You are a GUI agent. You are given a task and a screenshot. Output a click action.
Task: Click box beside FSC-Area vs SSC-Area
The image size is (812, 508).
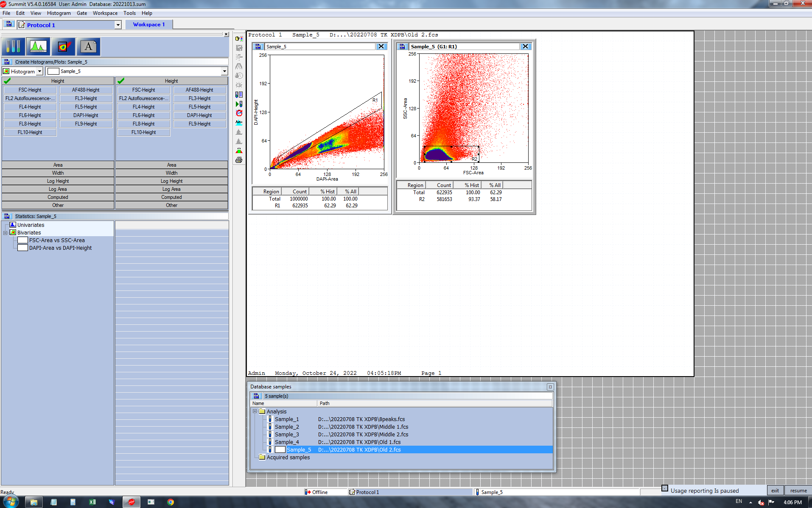click(x=22, y=240)
